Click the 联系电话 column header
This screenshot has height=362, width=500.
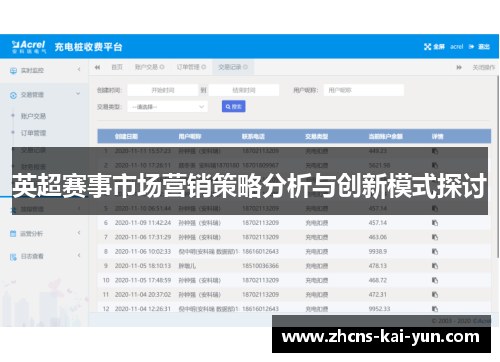click(x=253, y=136)
